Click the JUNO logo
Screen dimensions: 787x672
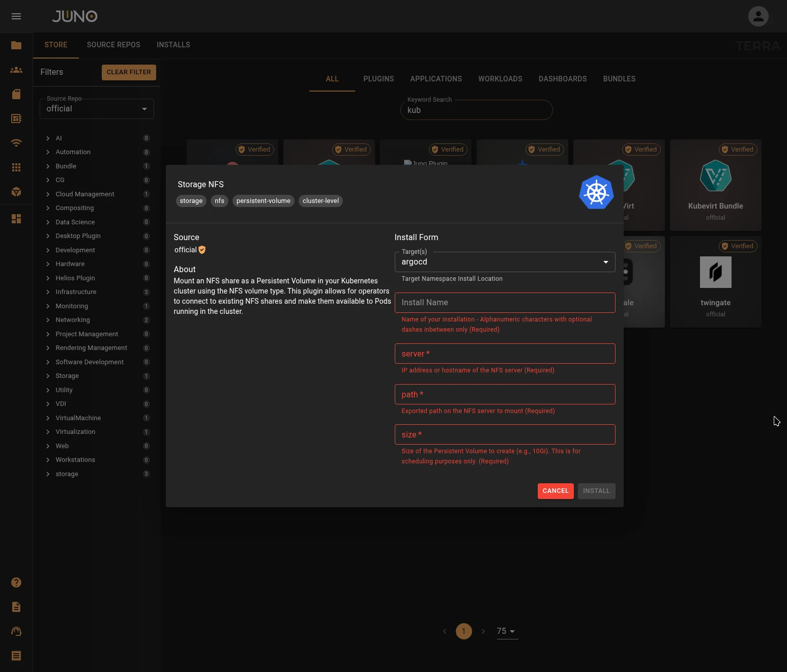coord(75,16)
